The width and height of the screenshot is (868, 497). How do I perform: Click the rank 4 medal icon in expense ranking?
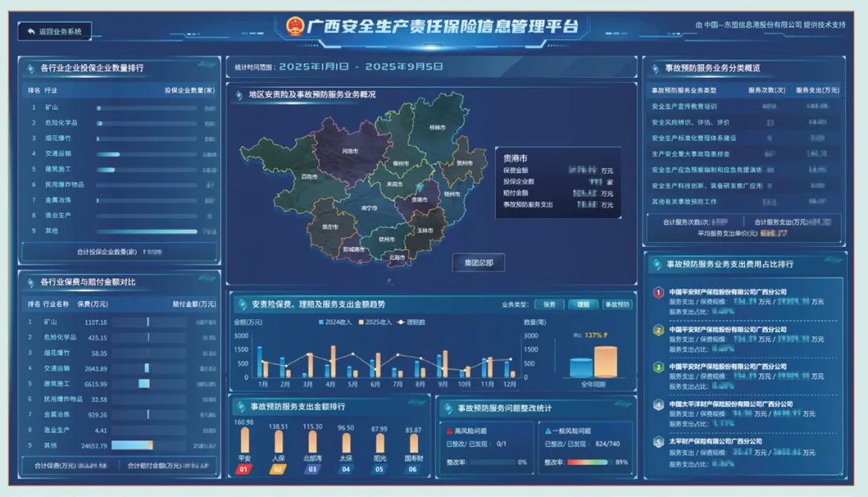658,405
